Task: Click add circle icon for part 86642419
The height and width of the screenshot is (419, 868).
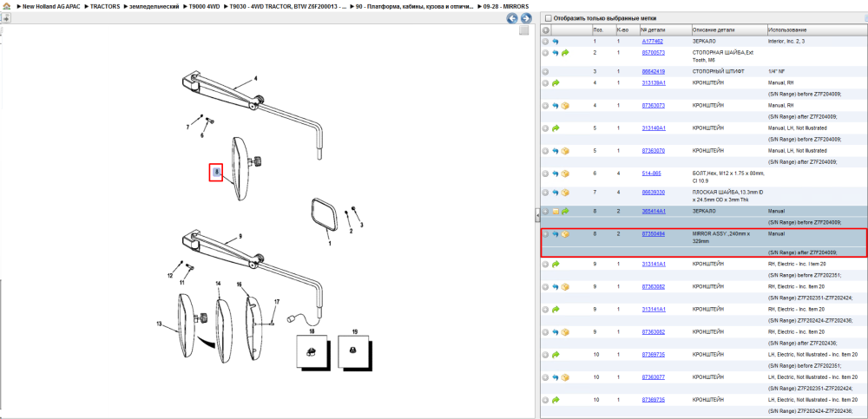Action: pyautogui.click(x=545, y=71)
